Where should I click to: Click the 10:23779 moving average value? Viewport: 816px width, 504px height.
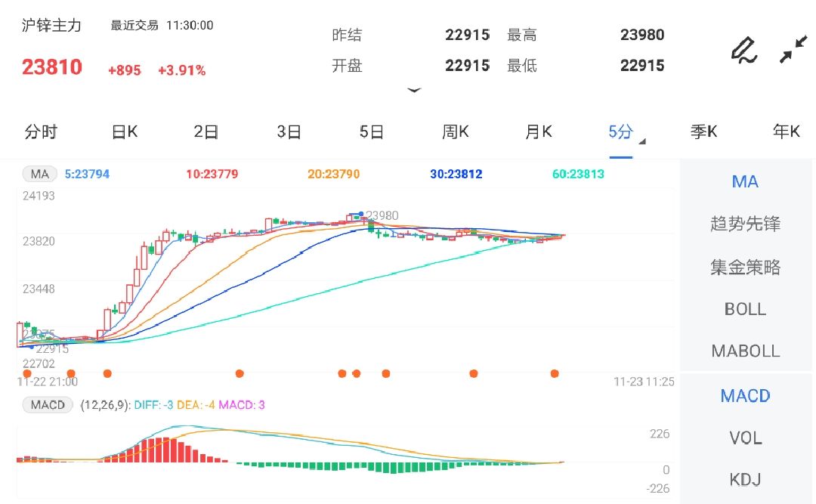coord(212,174)
